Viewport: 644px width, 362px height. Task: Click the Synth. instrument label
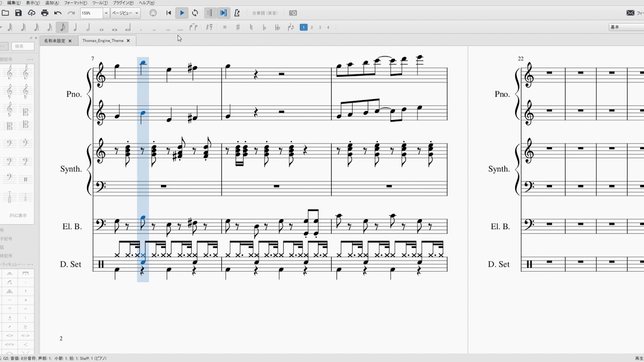pyautogui.click(x=71, y=169)
